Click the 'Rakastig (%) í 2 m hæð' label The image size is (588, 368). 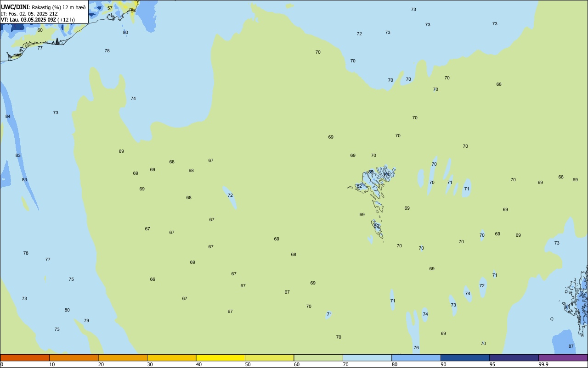(x=59, y=7)
